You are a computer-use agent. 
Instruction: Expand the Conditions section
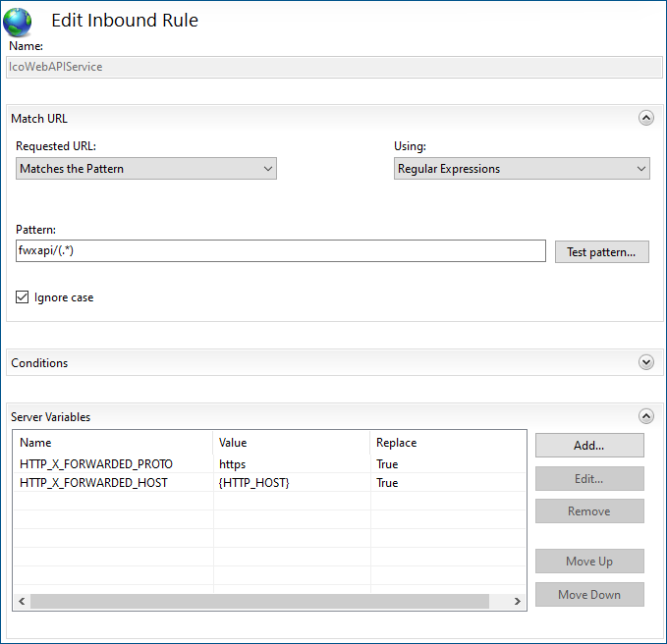[645, 362]
